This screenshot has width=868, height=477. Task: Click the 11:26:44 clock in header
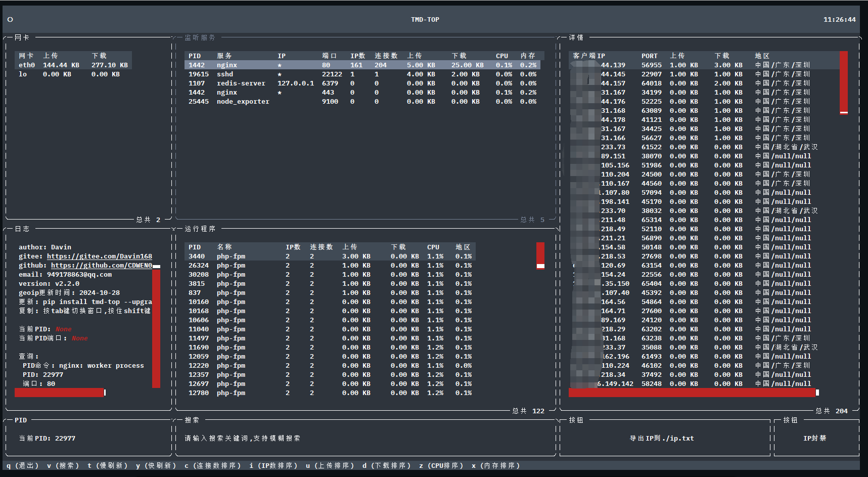click(840, 20)
